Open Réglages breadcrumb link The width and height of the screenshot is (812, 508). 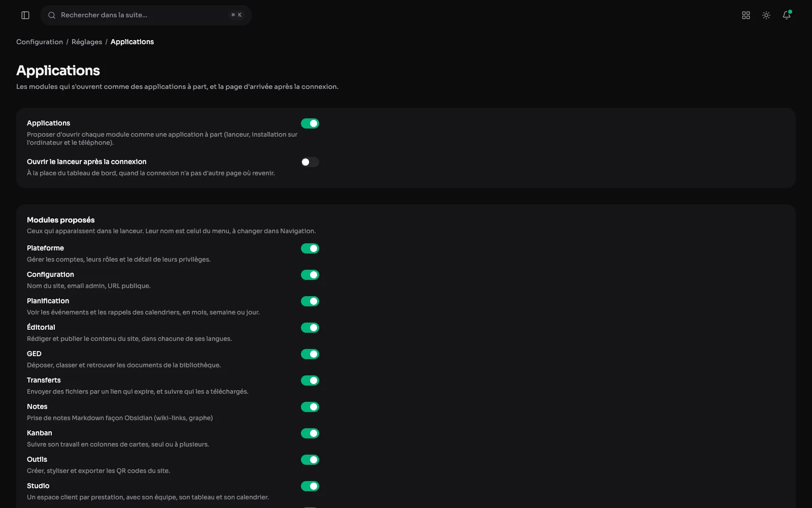click(87, 42)
